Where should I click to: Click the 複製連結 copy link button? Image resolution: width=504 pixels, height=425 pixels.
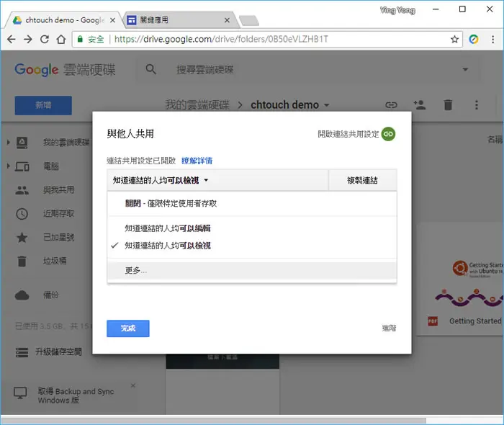click(363, 180)
